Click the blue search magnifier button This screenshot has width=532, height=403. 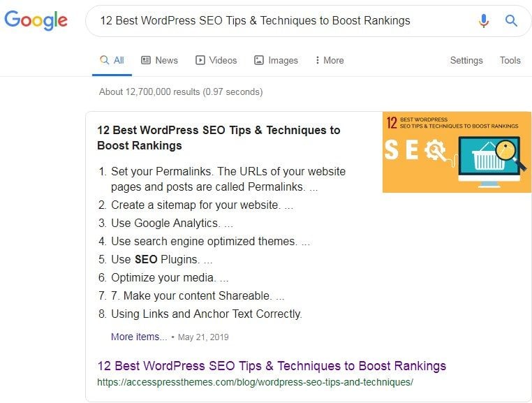coord(511,21)
